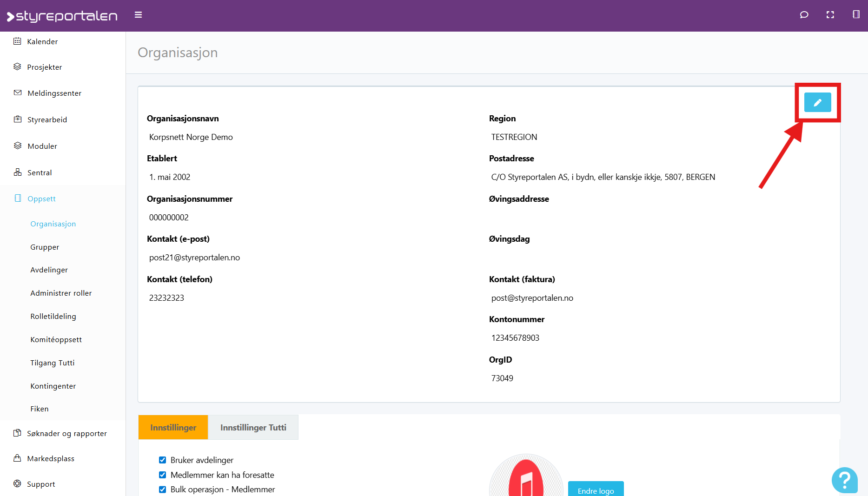868x496 pixels.
Task: Click the Meldingssenter envelope icon
Action: click(x=18, y=93)
